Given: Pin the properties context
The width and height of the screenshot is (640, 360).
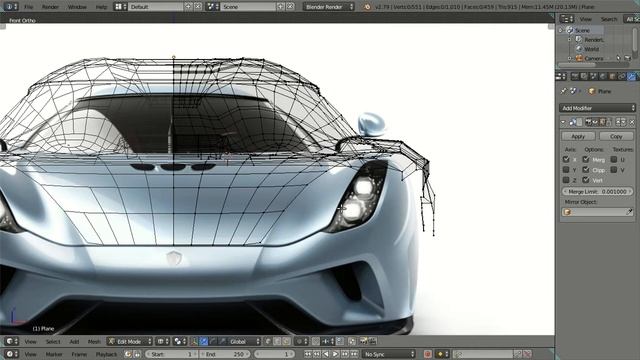Looking at the screenshot, I should tap(564, 91).
